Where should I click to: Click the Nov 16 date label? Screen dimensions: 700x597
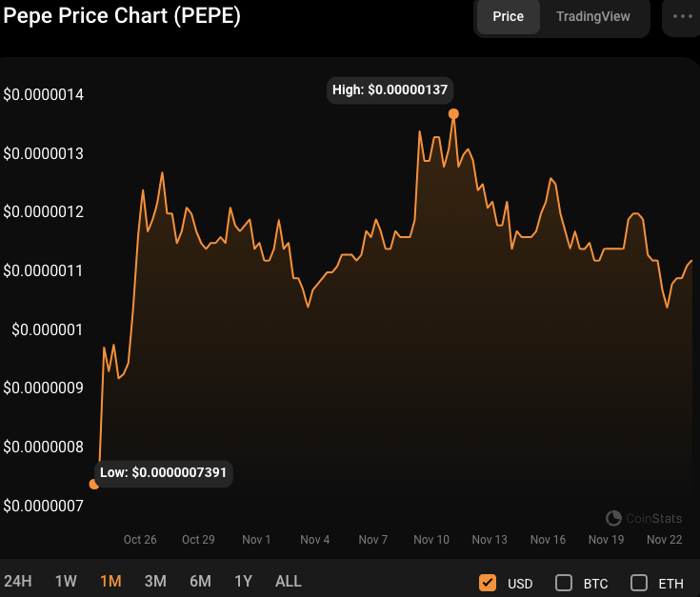(548, 540)
